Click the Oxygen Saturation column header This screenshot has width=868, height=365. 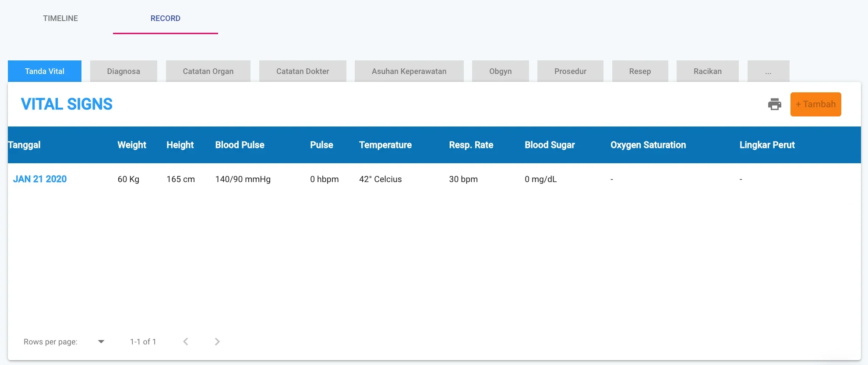pyautogui.click(x=648, y=145)
